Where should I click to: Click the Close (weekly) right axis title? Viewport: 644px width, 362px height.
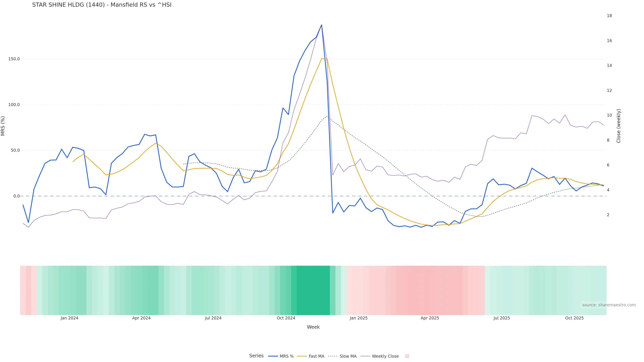point(619,126)
